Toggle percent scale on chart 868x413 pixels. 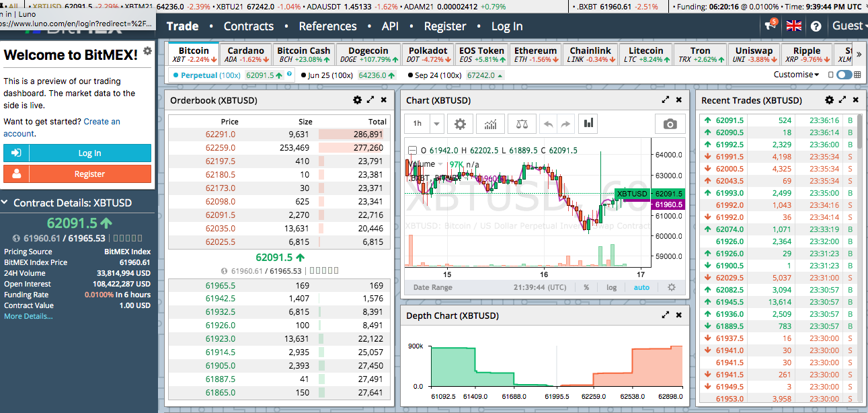click(586, 287)
